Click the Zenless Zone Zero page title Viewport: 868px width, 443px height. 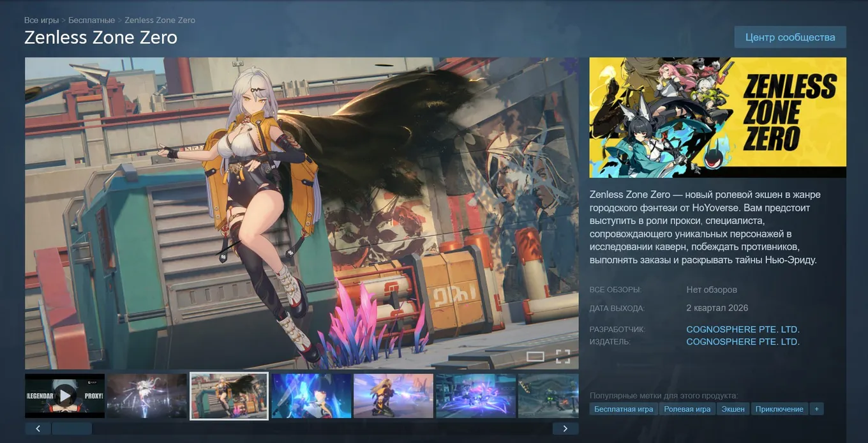tap(101, 38)
